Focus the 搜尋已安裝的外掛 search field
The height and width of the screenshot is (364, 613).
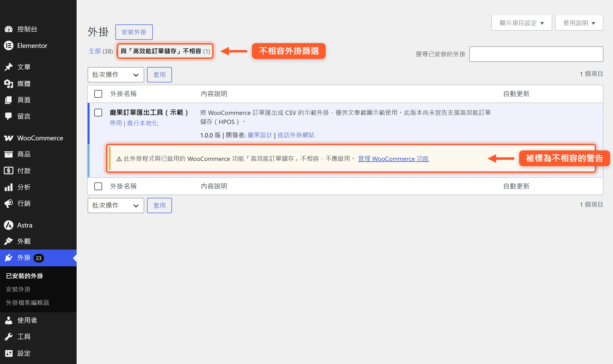coord(536,54)
